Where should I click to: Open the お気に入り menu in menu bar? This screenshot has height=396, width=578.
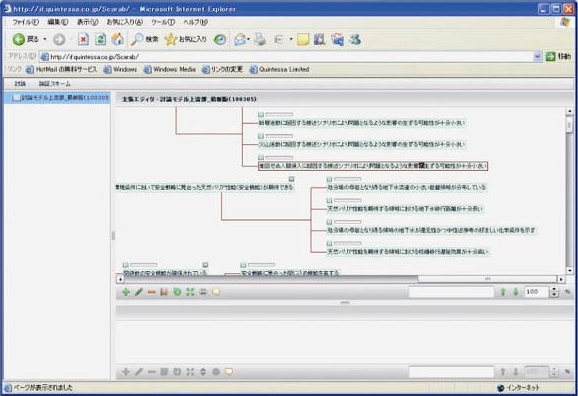[x=125, y=22]
